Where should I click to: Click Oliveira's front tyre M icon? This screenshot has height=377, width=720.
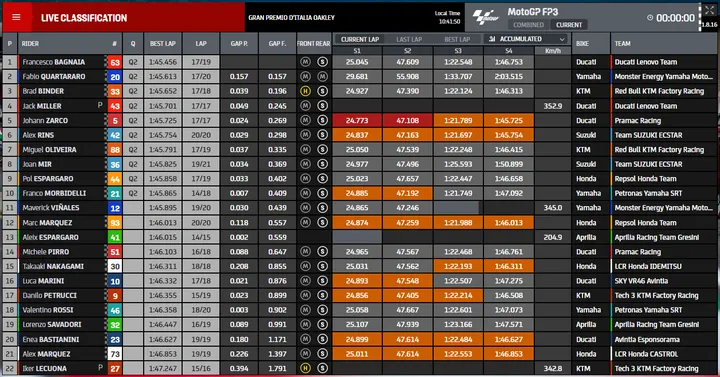(305, 149)
